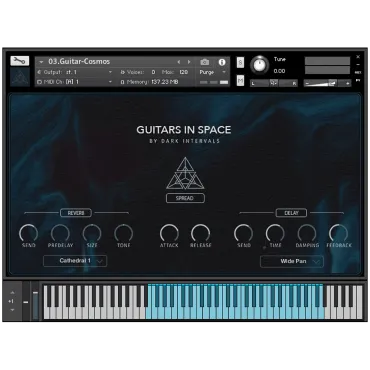Click the RELEASE knob
The height and width of the screenshot is (370, 370).
point(201,233)
